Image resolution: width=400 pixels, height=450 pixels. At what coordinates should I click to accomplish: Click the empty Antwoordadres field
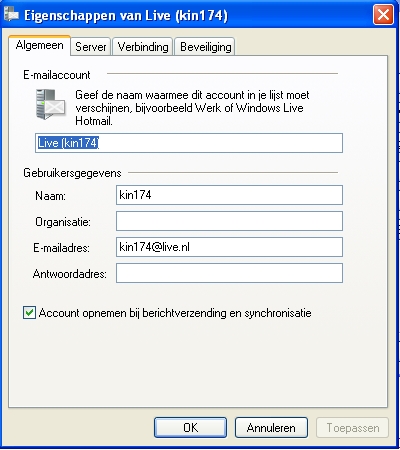[x=229, y=273]
